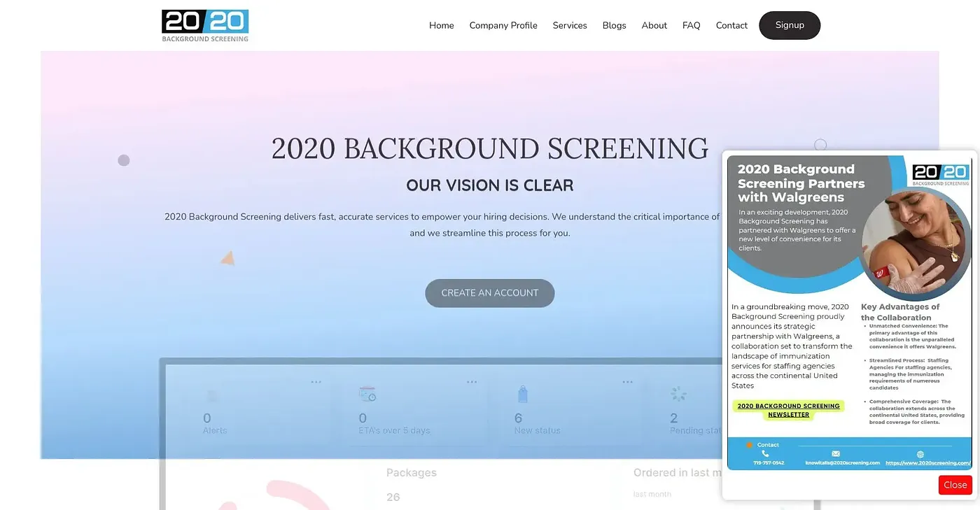Click the globe website icon in popup
980x510 pixels.
point(920,454)
